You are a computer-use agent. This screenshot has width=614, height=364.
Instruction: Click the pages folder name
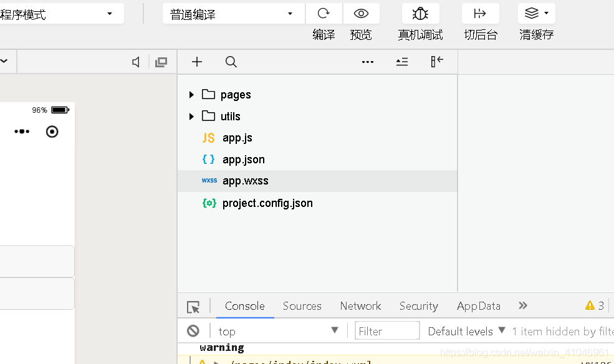point(236,95)
